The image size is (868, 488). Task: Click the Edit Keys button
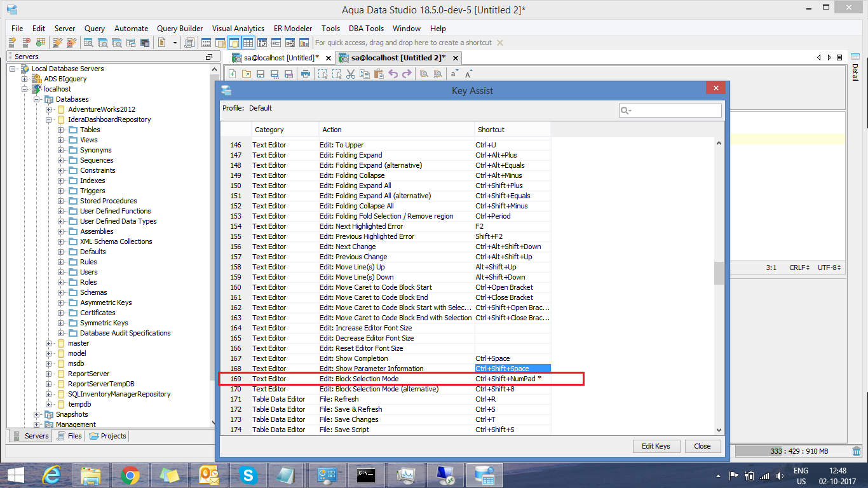[656, 446]
